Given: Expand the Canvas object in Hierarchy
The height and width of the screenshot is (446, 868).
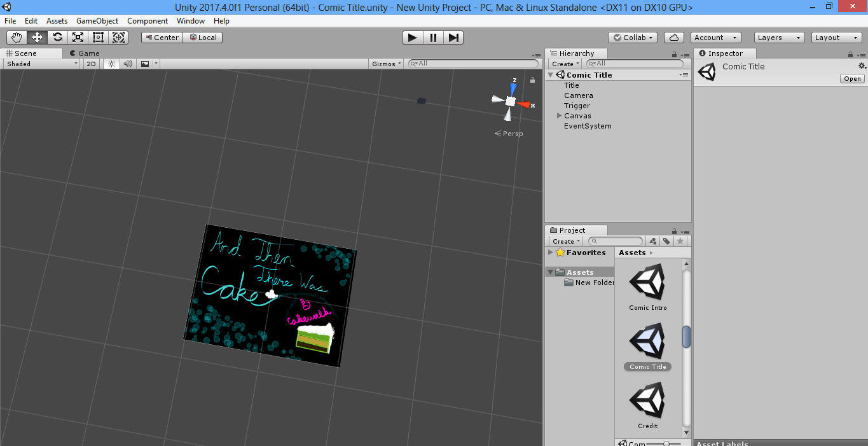Looking at the screenshot, I should point(560,116).
